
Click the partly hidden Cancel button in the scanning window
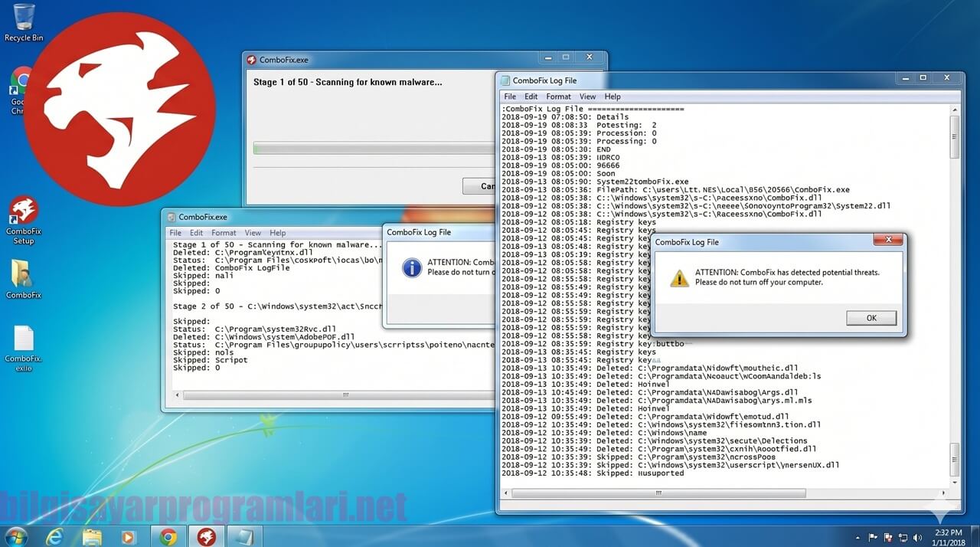point(479,186)
